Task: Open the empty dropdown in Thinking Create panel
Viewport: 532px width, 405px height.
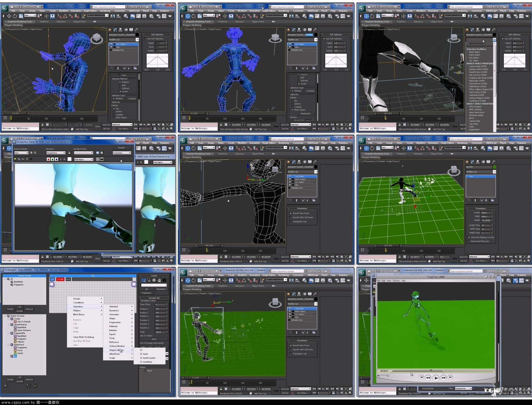Action: (x=154, y=285)
